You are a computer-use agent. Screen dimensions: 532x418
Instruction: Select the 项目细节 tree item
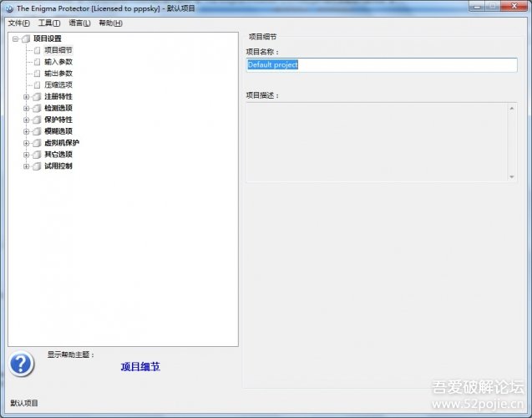tap(58, 50)
